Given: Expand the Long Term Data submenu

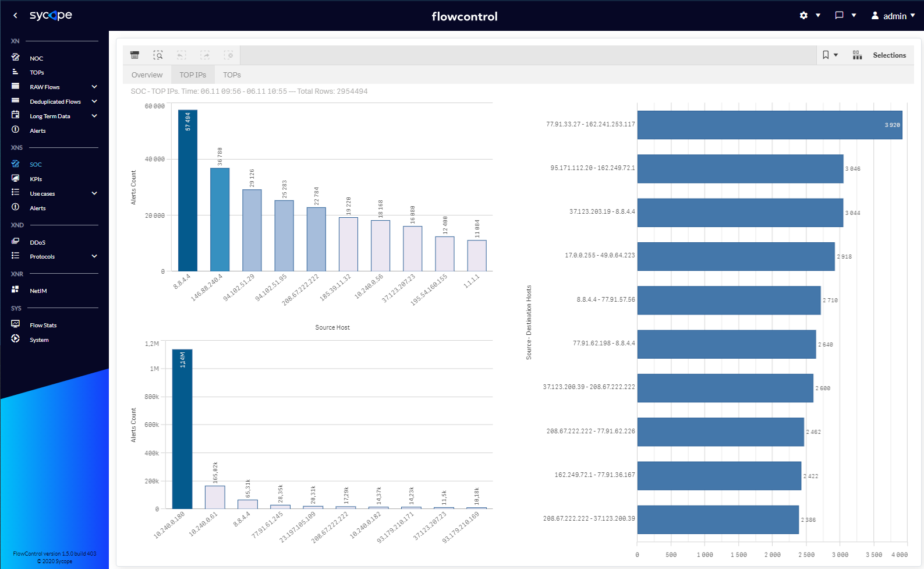Looking at the screenshot, I should pyautogui.click(x=94, y=116).
